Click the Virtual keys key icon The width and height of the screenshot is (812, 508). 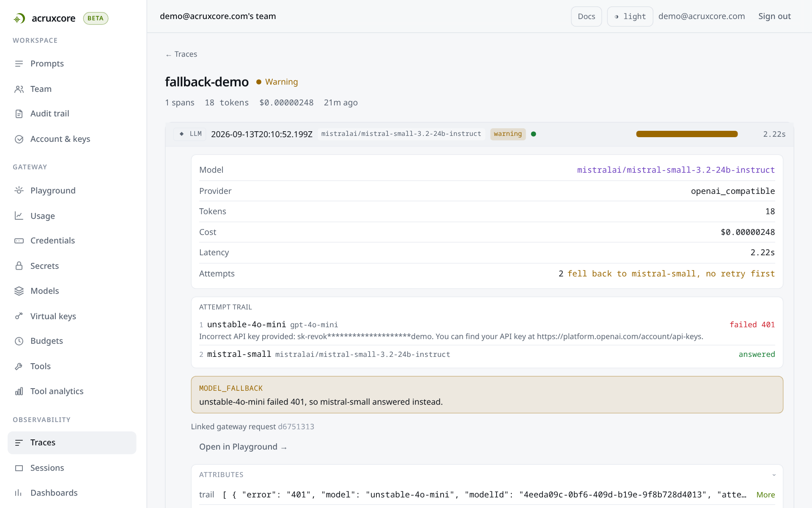click(x=19, y=316)
